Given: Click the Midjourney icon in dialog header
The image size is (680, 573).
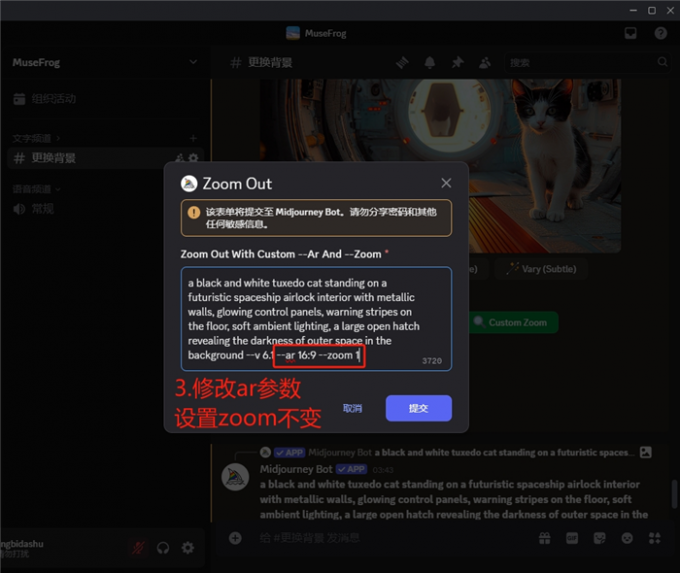Looking at the screenshot, I should (189, 183).
